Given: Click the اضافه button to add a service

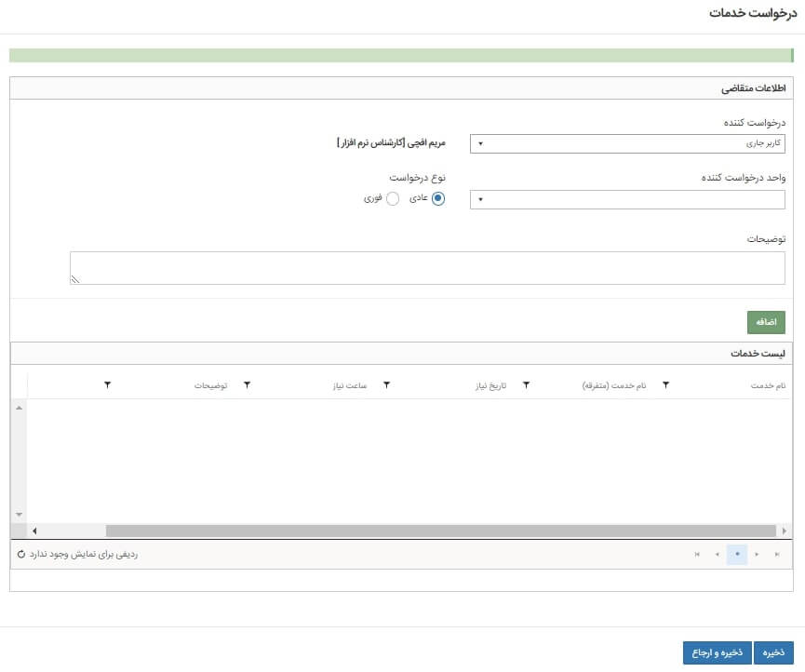Looking at the screenshot, I should [766, 322].
